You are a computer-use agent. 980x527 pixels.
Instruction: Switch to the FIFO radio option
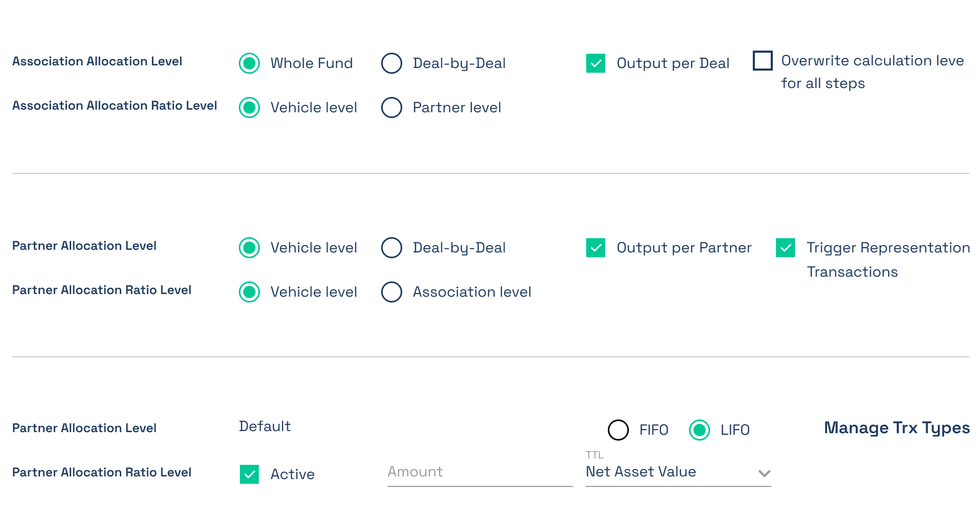[618, 430]
